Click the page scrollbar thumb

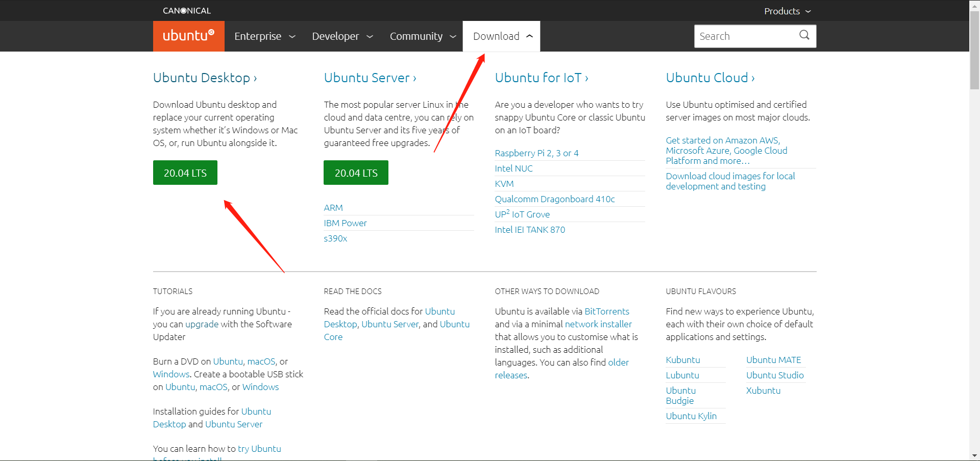(x=974, y=51)
